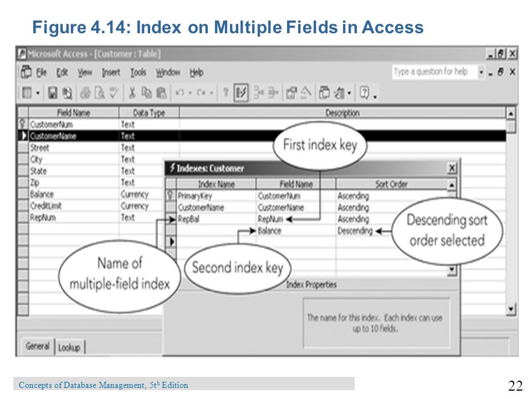Open the Undo history dropdown arrow

pos(190,93)
